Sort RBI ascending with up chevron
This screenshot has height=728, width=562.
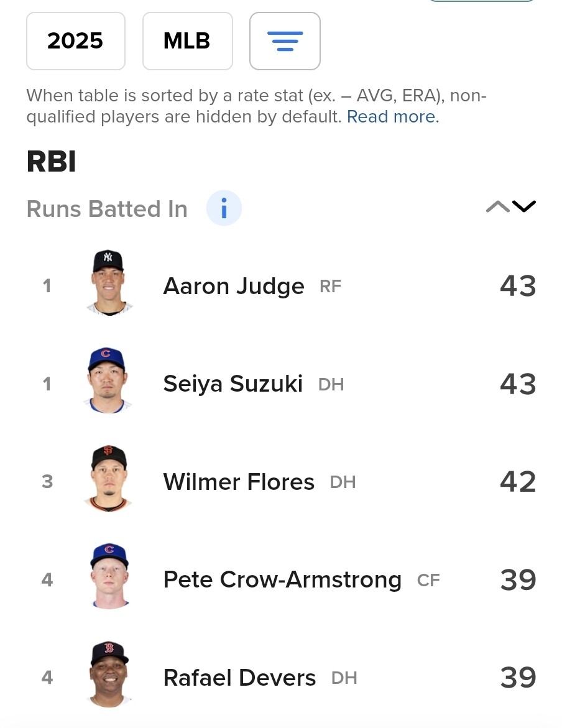click(x=497, y=206)
